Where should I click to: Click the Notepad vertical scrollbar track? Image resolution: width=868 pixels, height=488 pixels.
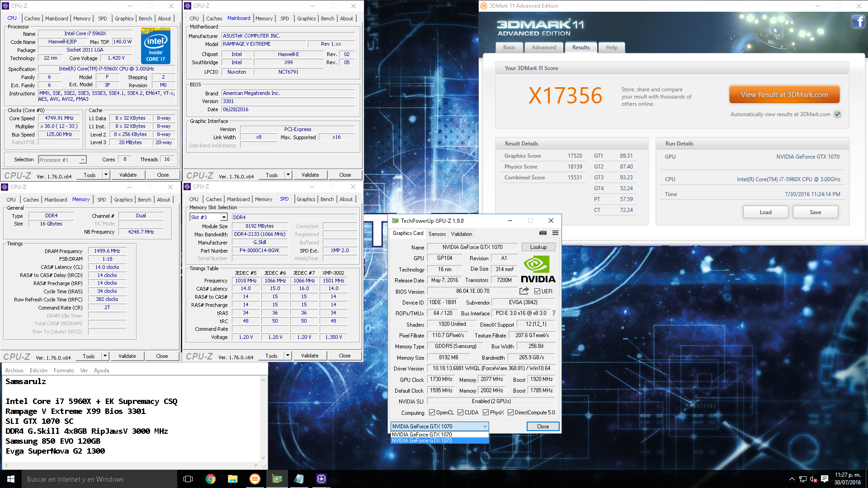pyautogui.click(x=263, y=419)
